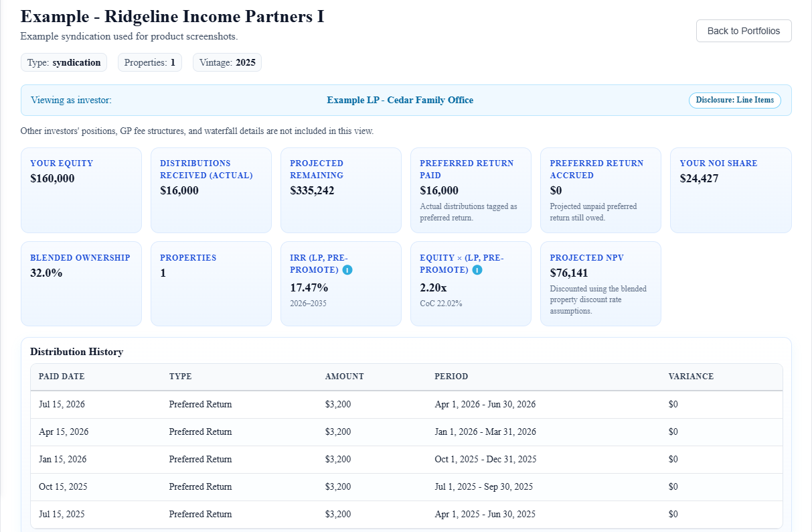Click Preferred Return Paid value $16,000
This screenshot has height=532, width=812.
[x=439, y=191]
